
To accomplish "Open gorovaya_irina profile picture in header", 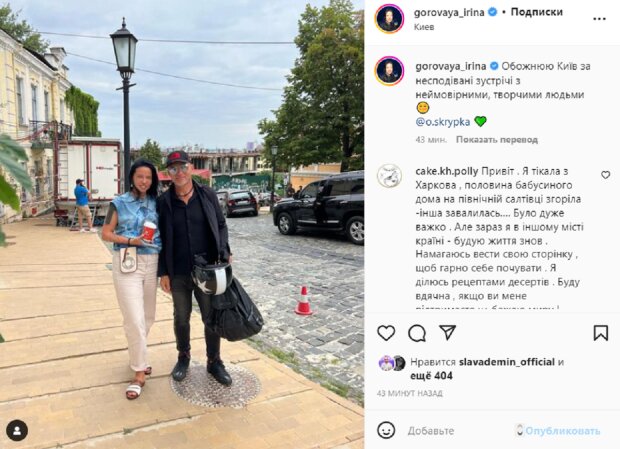I will (389, 19).
